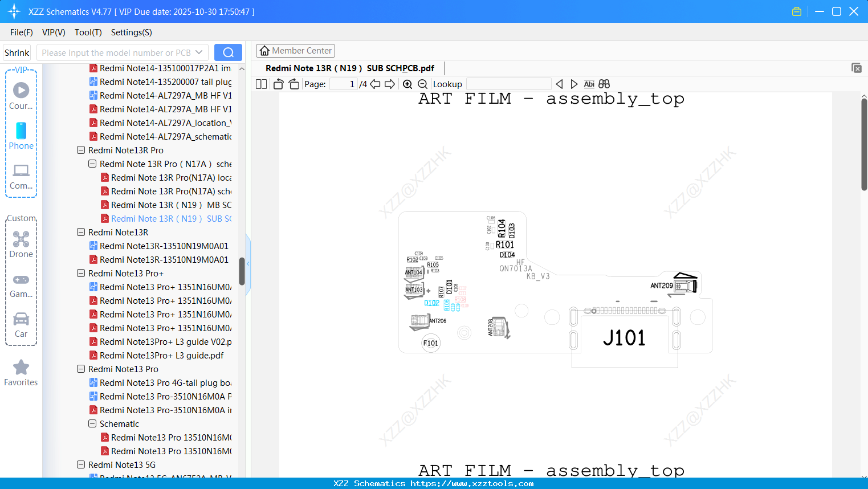
Task: Click the R101 resistor label
Action: [x=505, y=245]
